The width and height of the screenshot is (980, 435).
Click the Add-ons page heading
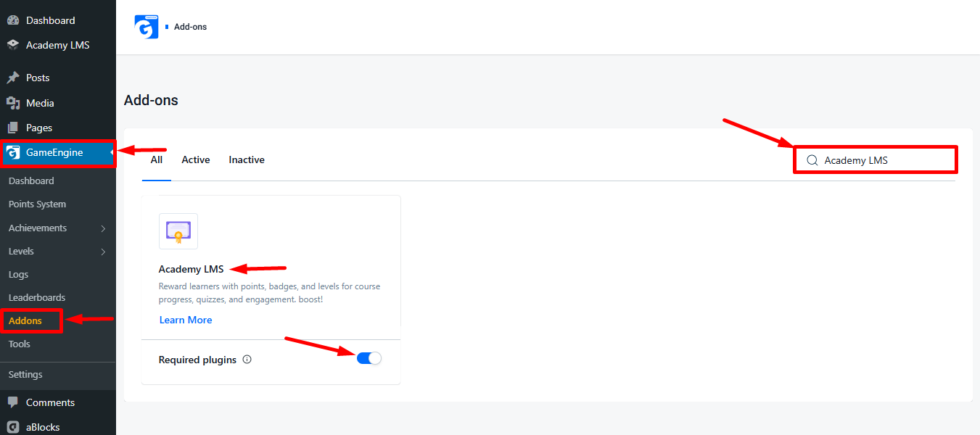click(x=151, y=100)
